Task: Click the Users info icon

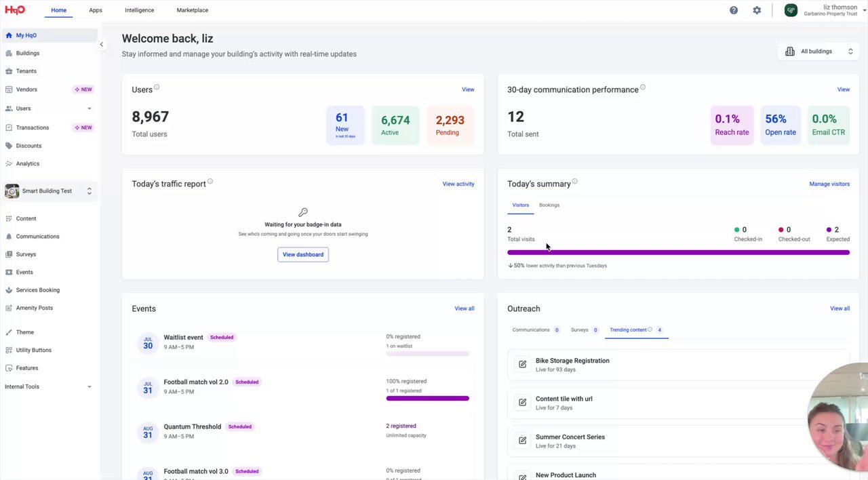Action: coord(157,87)
